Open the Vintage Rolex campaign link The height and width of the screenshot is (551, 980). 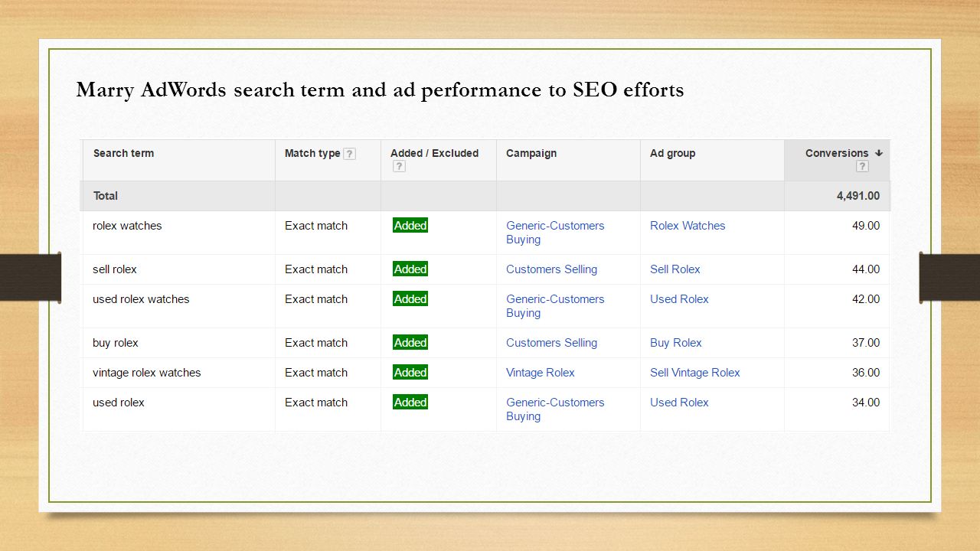[x=540, y=373]
